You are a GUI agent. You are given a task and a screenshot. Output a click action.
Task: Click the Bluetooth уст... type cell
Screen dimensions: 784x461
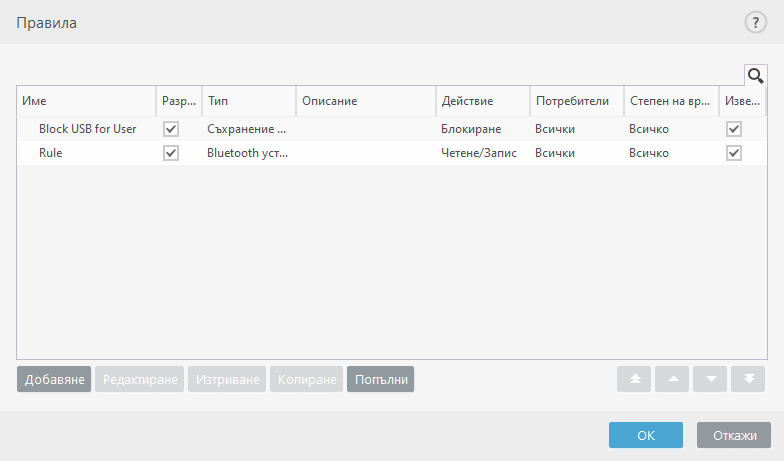click(248, 153)
